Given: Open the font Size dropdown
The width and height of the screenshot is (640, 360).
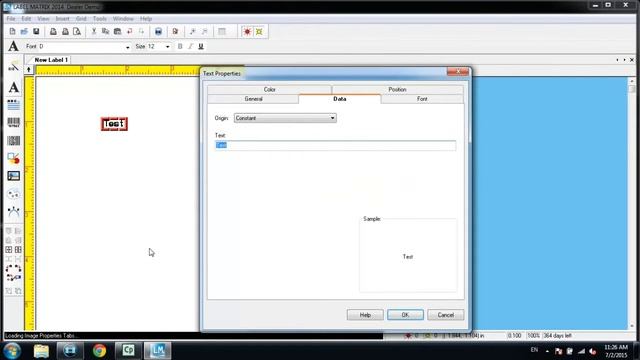Looking at the screenshot, I should 167,47.
